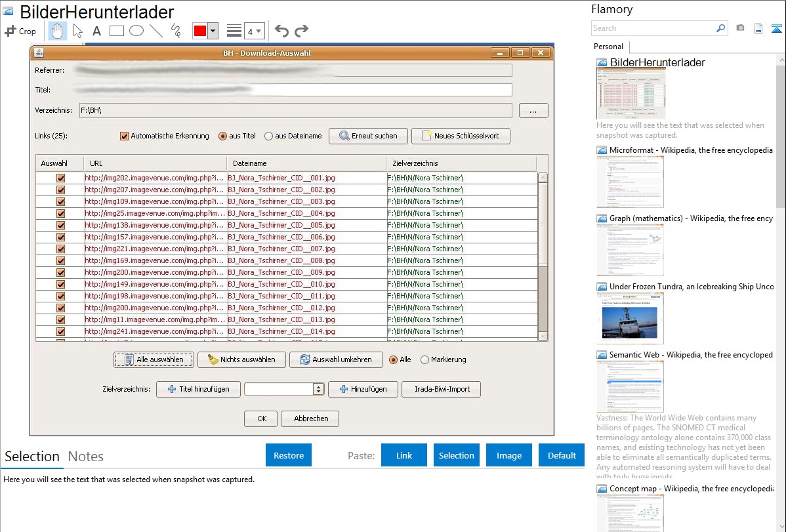Open the Microformat Wikipedia snapshot thumbnail

click(x=630, y=182)
